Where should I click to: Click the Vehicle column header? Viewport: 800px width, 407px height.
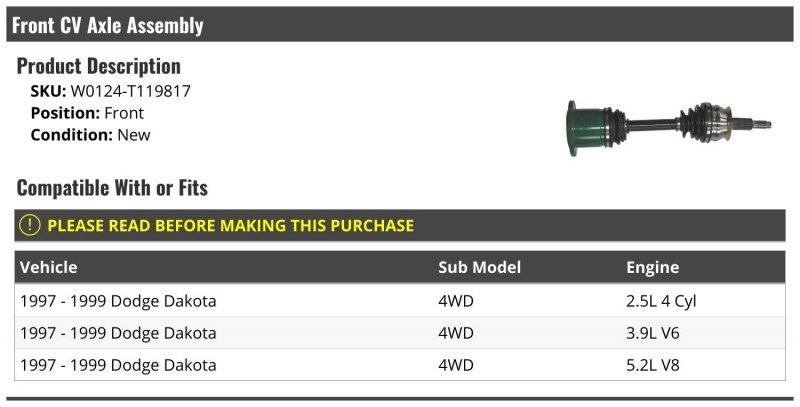click(48, 267)
